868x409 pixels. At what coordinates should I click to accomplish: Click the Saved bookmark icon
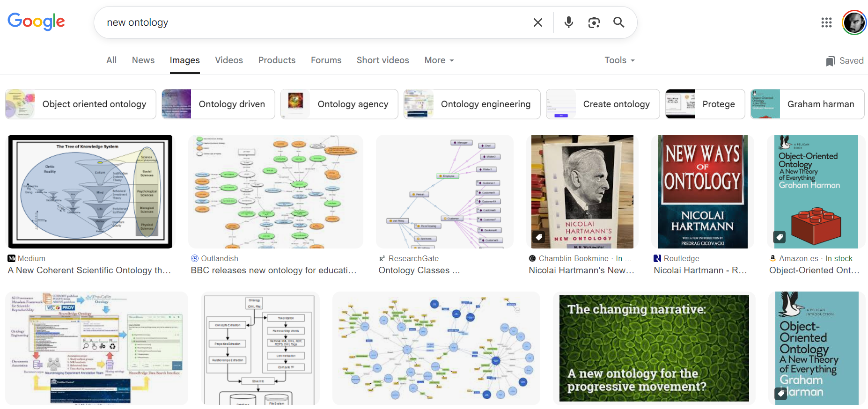(x=830, y=61)
